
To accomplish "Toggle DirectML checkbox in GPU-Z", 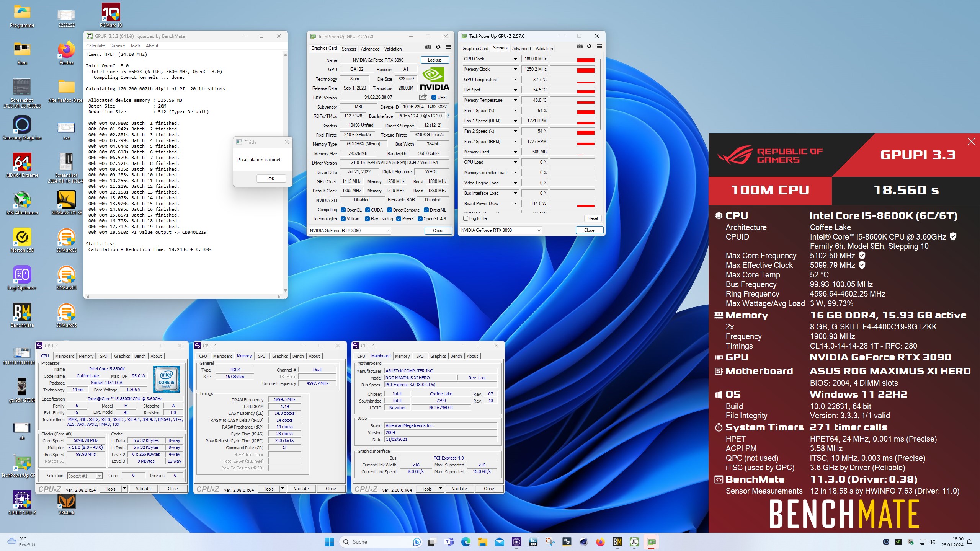I will pos(426,210).
